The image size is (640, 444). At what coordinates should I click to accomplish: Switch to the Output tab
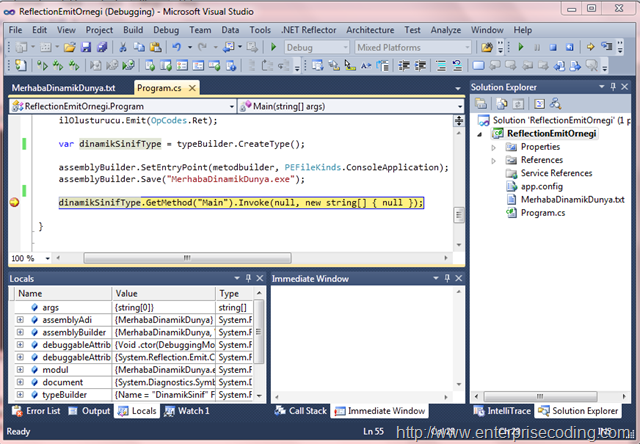pyautogui.click(x=90, y=411)
